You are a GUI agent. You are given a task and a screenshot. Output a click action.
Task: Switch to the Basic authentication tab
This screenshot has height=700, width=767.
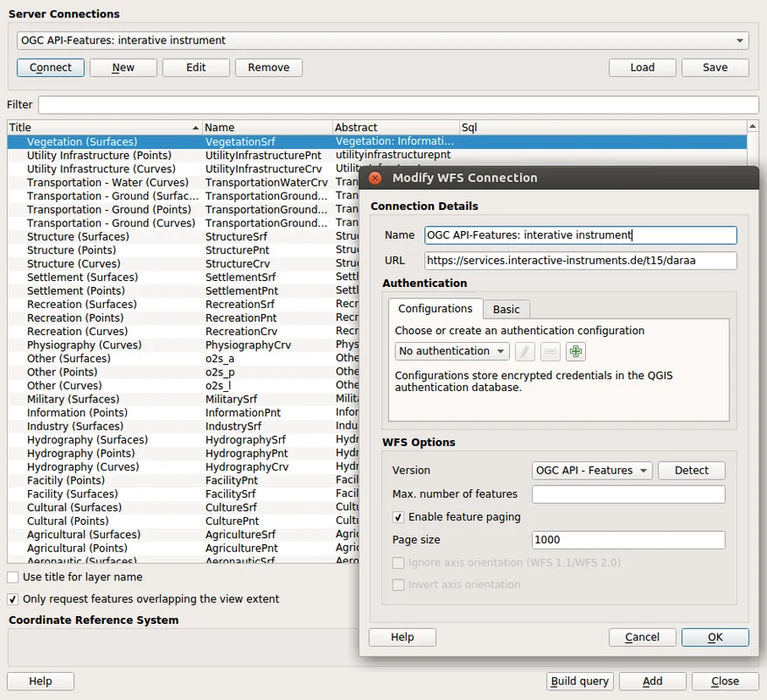[506, 309]
